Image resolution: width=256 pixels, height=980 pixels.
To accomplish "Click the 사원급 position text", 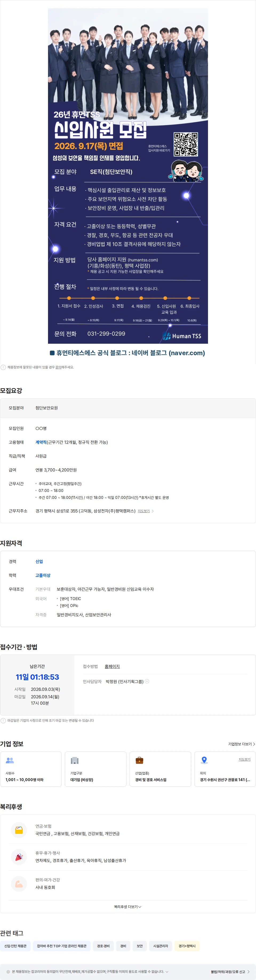I will 41,456.
